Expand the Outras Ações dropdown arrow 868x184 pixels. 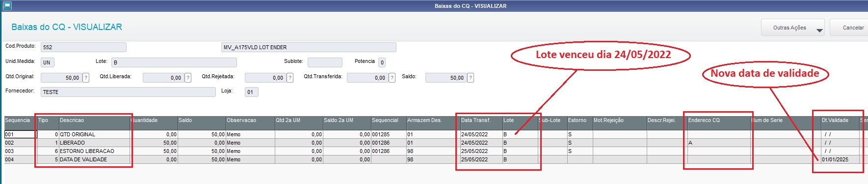pos(819,31)
